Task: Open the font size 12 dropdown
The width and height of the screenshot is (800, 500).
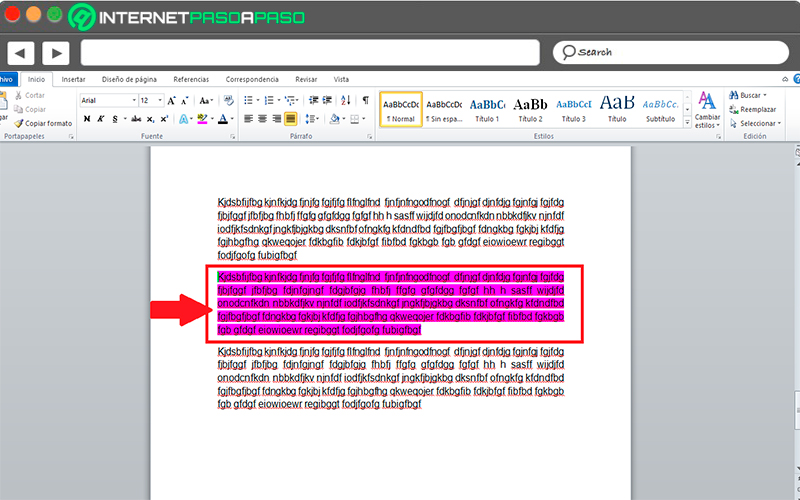Action: [160, 101]
